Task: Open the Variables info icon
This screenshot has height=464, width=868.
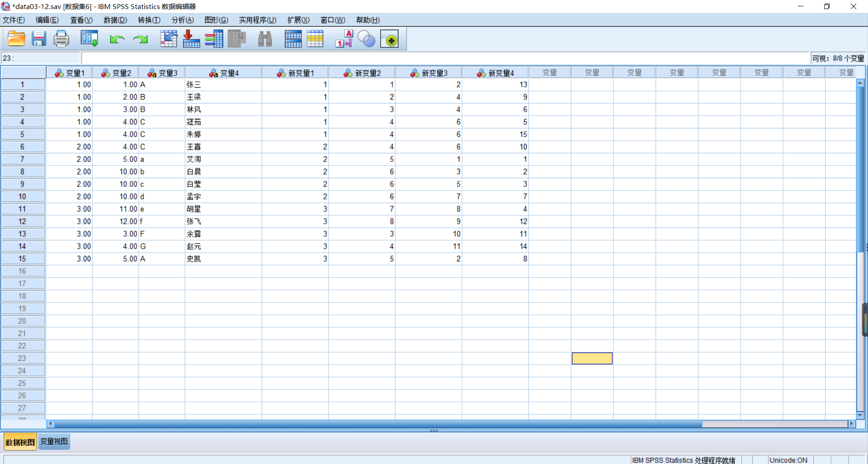Action: coord(214,39)
